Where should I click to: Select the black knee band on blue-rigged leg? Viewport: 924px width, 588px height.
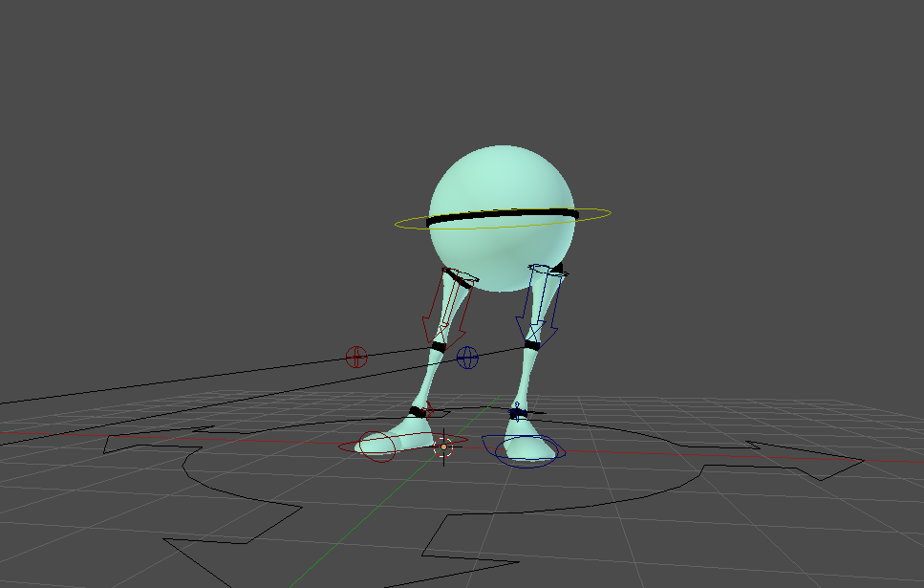click(x=531, y=345)
